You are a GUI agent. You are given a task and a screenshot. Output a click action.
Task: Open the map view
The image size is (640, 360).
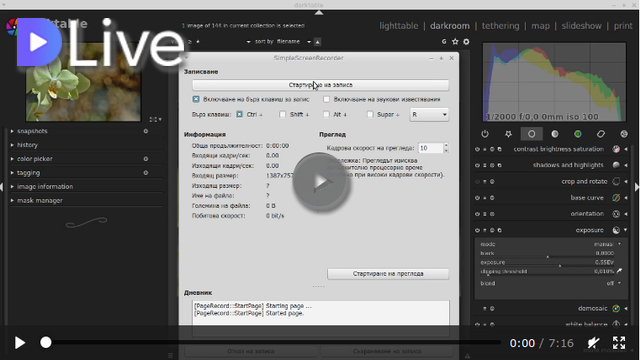[540, 26]
